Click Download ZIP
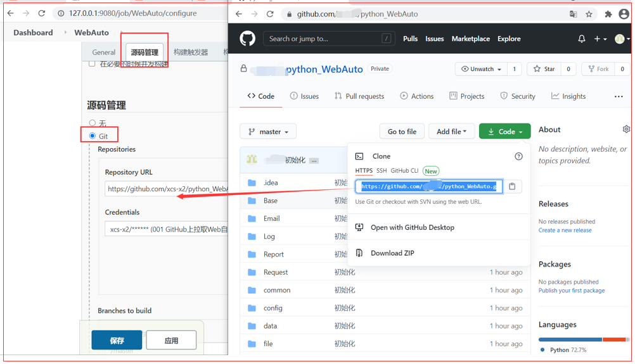 392,253
